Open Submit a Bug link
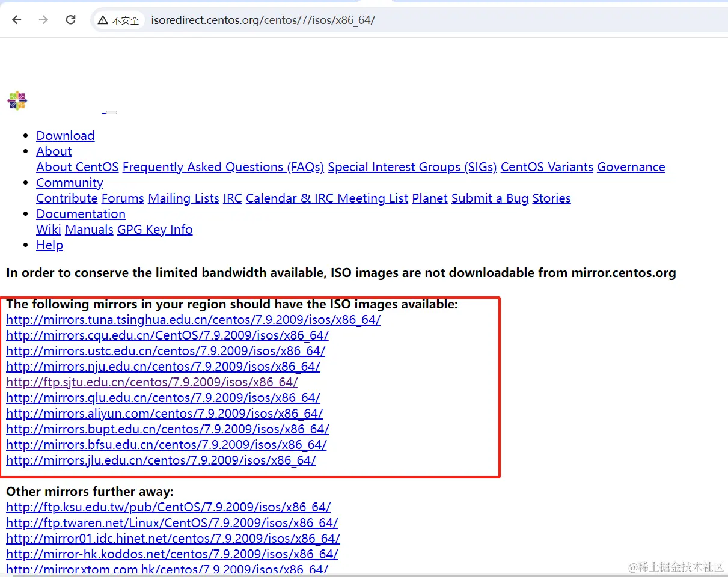Screen dimensions: 728x577 tap(490, 198)
